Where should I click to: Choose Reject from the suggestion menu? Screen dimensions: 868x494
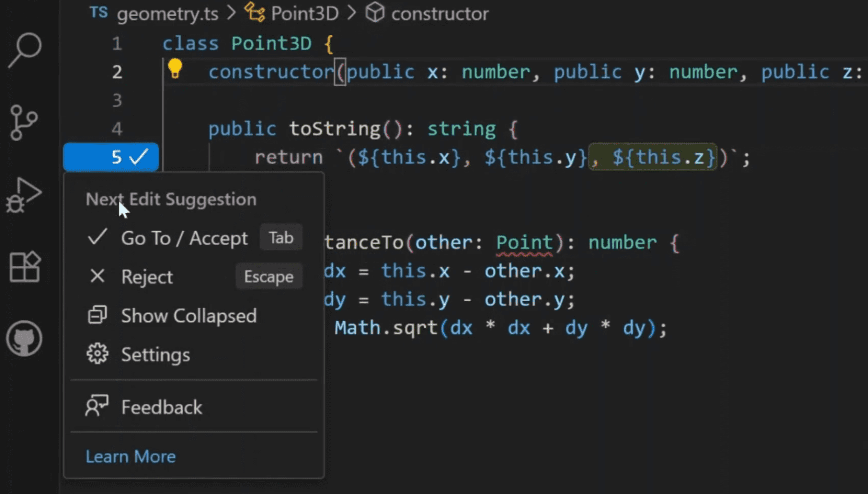pos(147,277)
